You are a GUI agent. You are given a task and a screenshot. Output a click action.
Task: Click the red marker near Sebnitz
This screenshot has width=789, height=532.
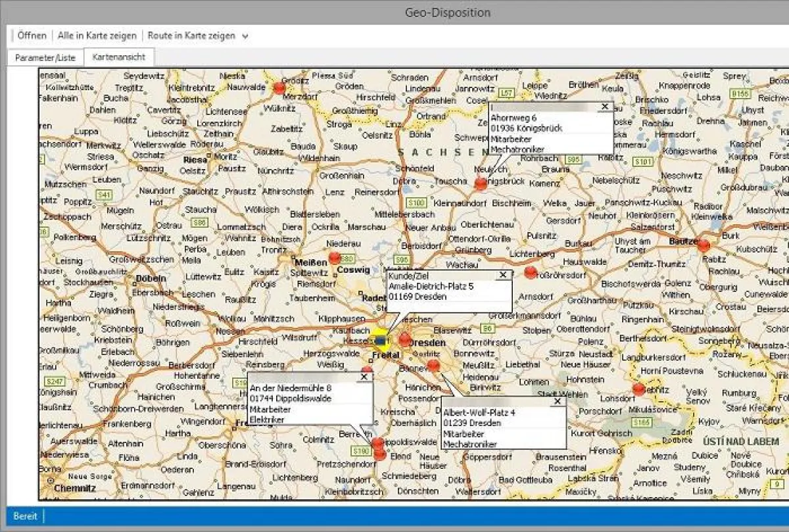point(638,389)
